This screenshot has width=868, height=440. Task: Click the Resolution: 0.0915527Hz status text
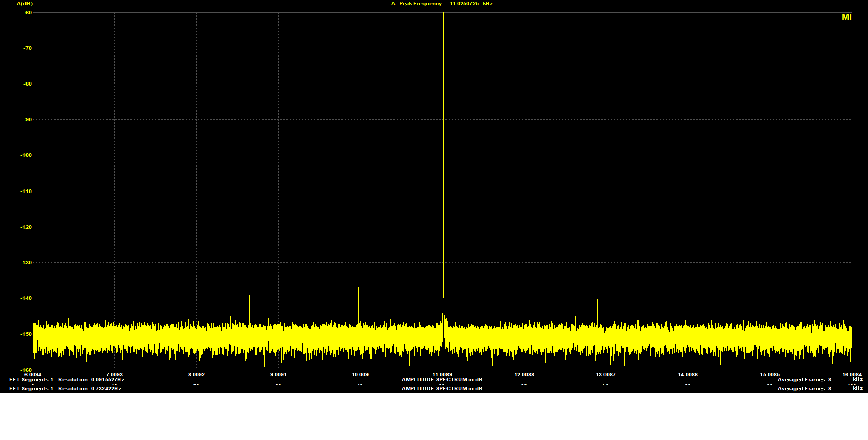point(91,380)
